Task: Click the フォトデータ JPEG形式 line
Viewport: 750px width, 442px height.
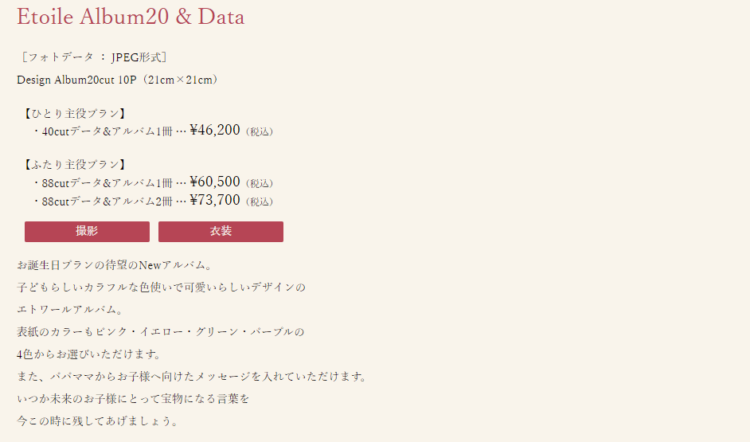Action: 93,57
